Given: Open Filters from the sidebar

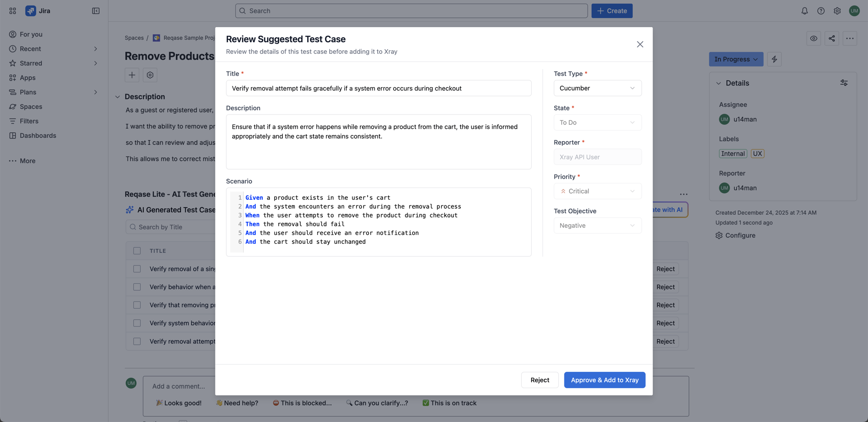Looking at the screenshot, I should (x=29, y=121).
